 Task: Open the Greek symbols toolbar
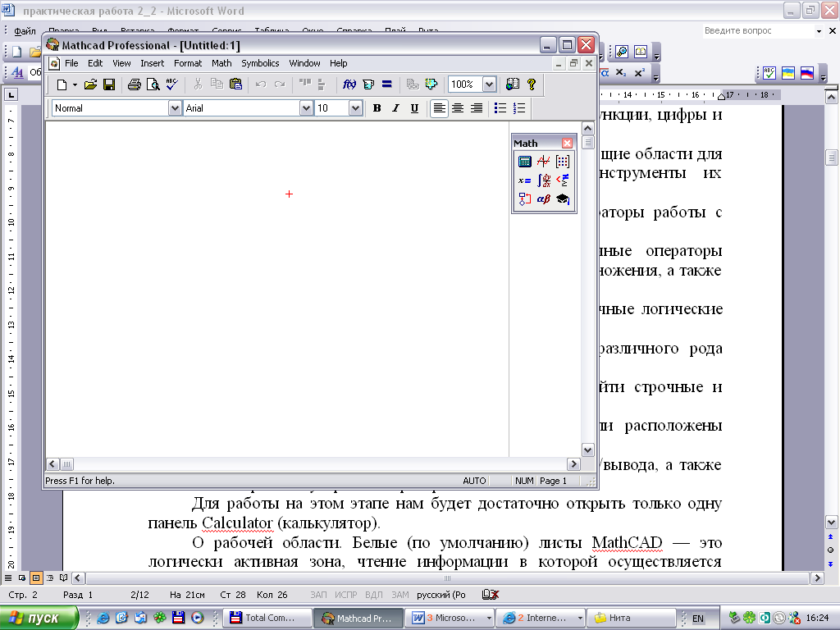tap(543, 199)
